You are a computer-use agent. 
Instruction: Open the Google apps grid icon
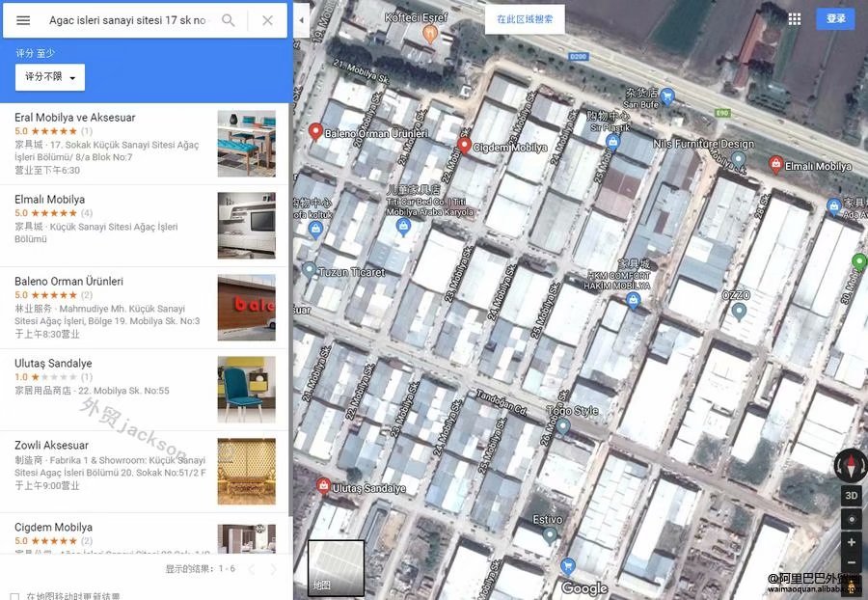(795, 19)
